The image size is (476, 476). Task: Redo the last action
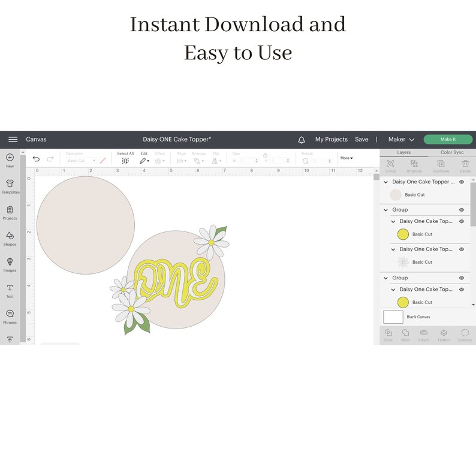coord(50,159)
